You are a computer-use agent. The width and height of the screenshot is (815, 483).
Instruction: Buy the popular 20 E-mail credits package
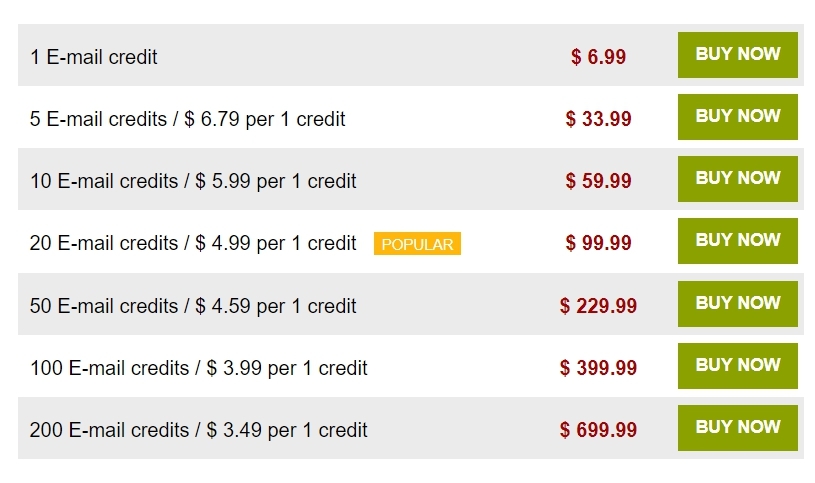(738, 241)
